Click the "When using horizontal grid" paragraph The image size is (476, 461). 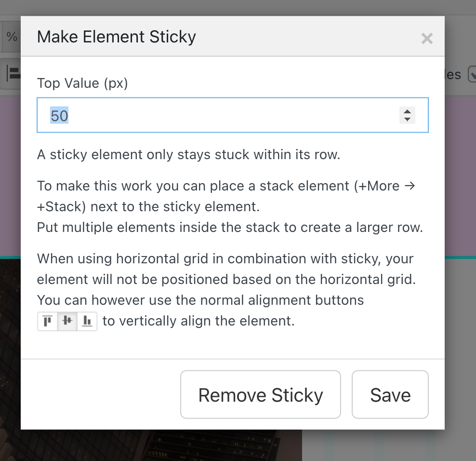point(225,279)
